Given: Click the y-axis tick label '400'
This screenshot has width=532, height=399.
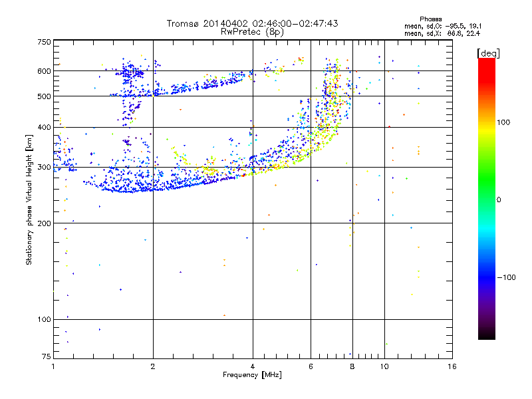Looking at the screenshot, I should [44, 128].
